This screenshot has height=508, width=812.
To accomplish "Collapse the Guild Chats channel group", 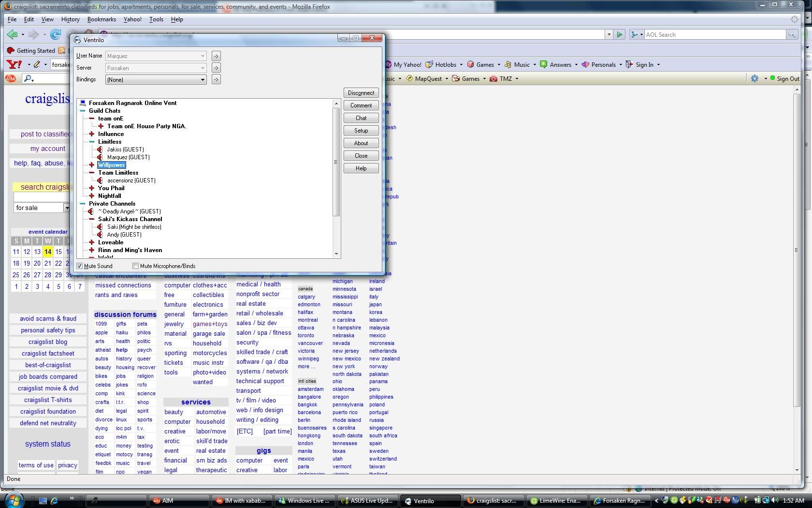I will pos(83,111).
